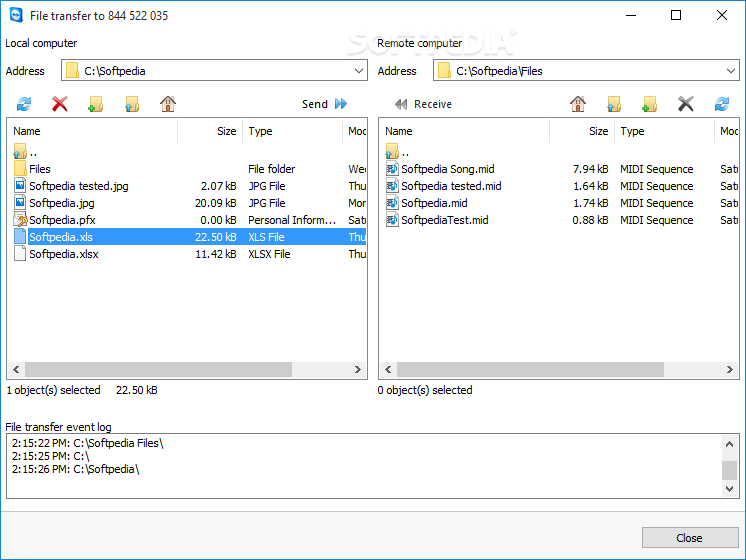The width and height of the screenshot is (746, 560).
Task: Select Softpedia.mid in remote list
Action: [x=559, y=203]
